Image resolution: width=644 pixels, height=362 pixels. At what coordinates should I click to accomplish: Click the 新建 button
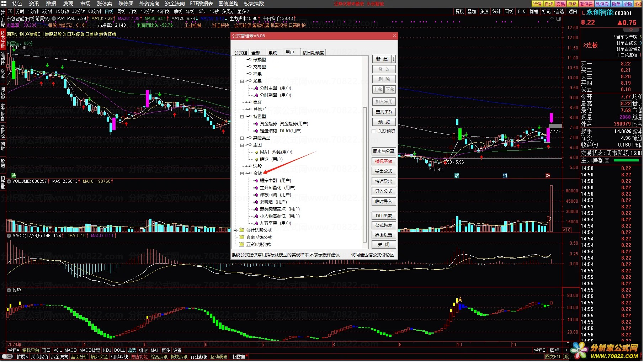(382, 59)
